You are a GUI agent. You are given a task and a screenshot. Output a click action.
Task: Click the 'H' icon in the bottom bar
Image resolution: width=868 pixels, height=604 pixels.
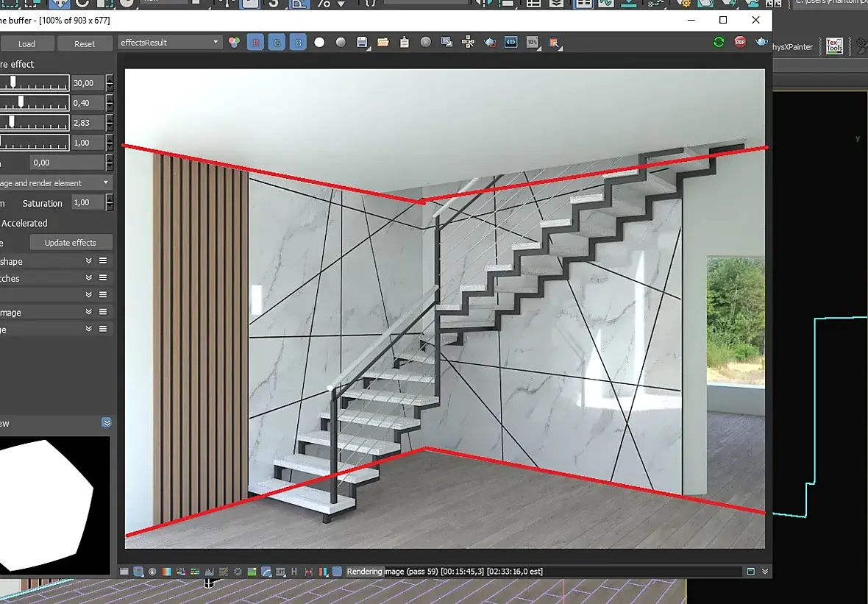294,572
